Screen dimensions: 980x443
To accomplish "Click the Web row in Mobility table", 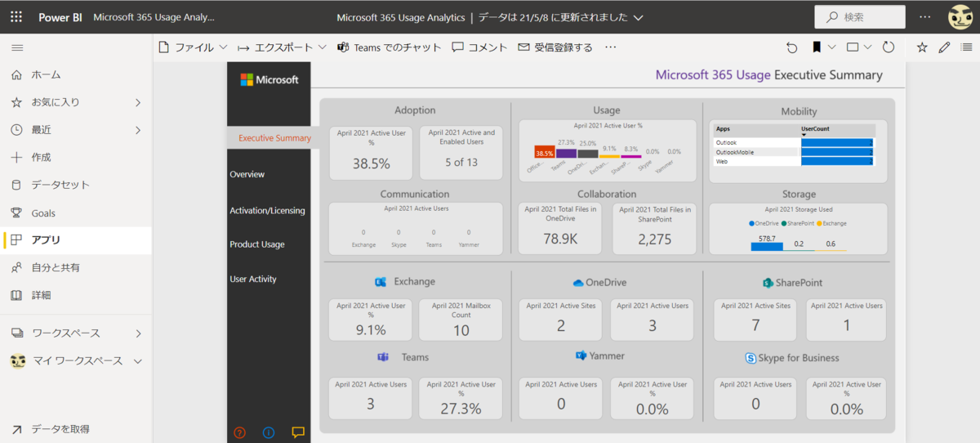I will 794,162.
